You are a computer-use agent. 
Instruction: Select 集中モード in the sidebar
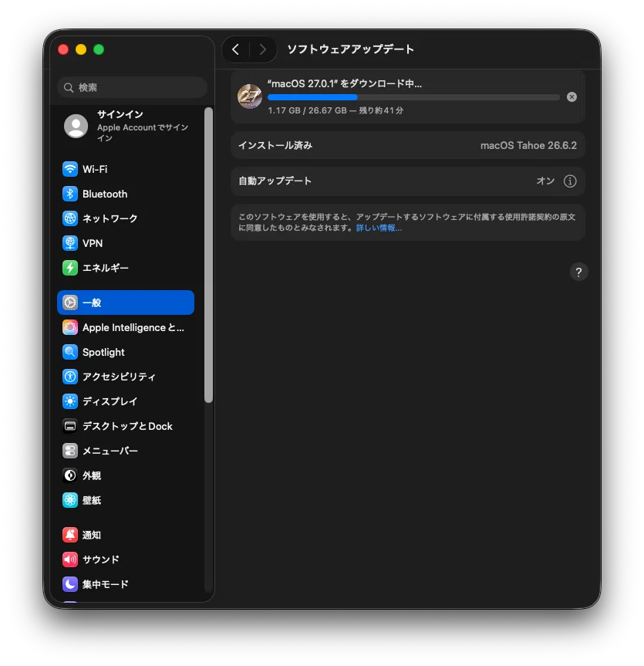(126, 584)
